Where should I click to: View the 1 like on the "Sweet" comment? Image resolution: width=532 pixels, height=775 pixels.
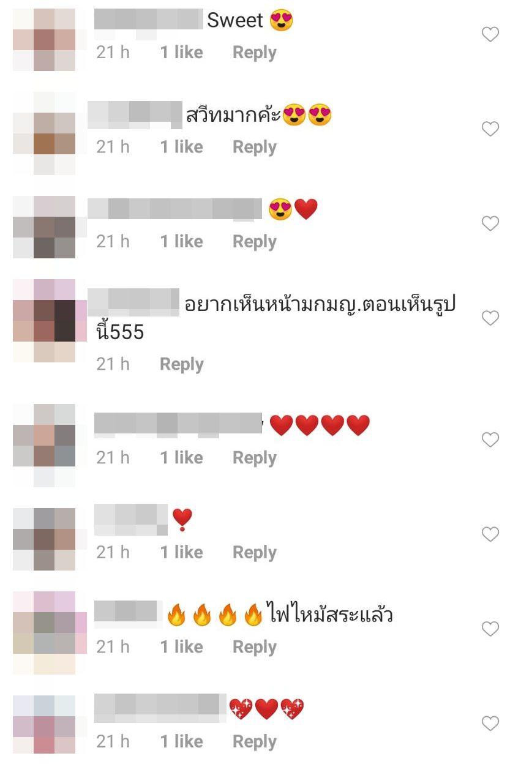click(182, 53)
